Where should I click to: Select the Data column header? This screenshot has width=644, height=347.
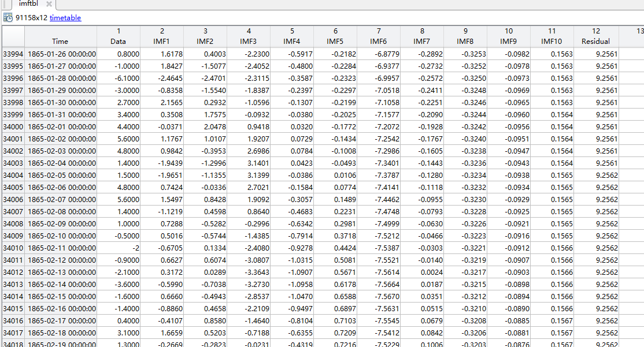[x=118, y=41]
